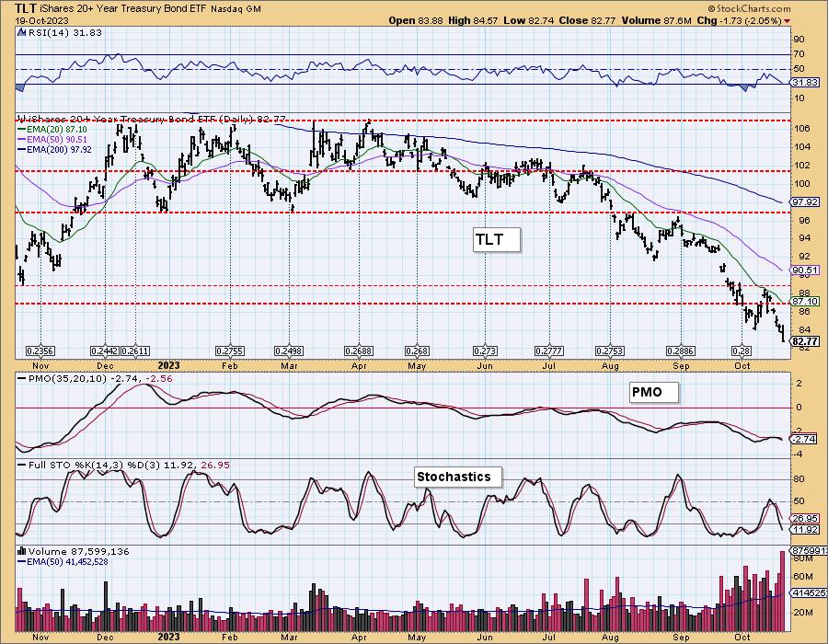Click the red down arrow beside Chg
Image resolution: width=828 pixels, height=644 pixels.
click(788, 21)
